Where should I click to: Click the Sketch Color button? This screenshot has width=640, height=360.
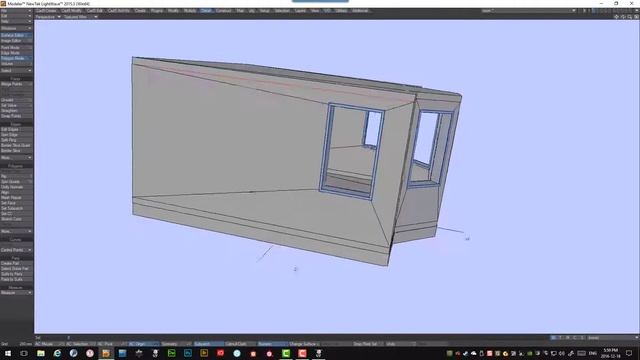pos(16,219)
